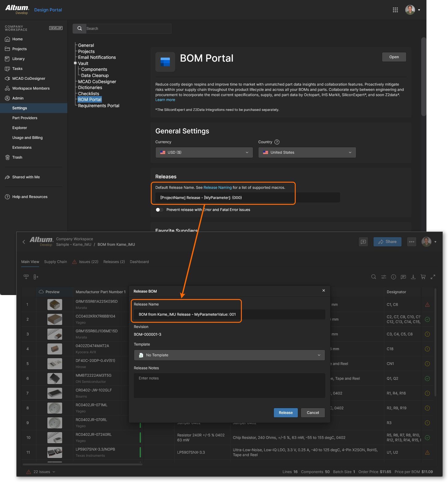Click the Sample - Kame_IMU breadcrumb
The image size is (448, 482).
(74, 245)
